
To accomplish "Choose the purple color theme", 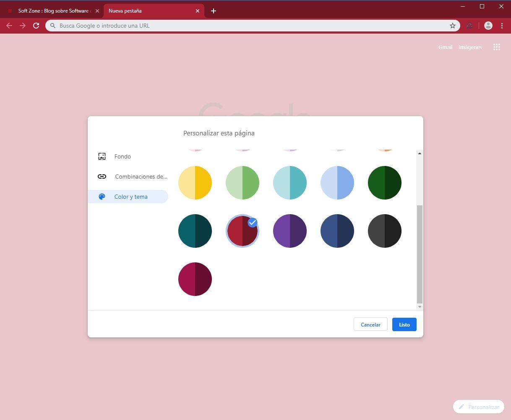I will 290,231.
